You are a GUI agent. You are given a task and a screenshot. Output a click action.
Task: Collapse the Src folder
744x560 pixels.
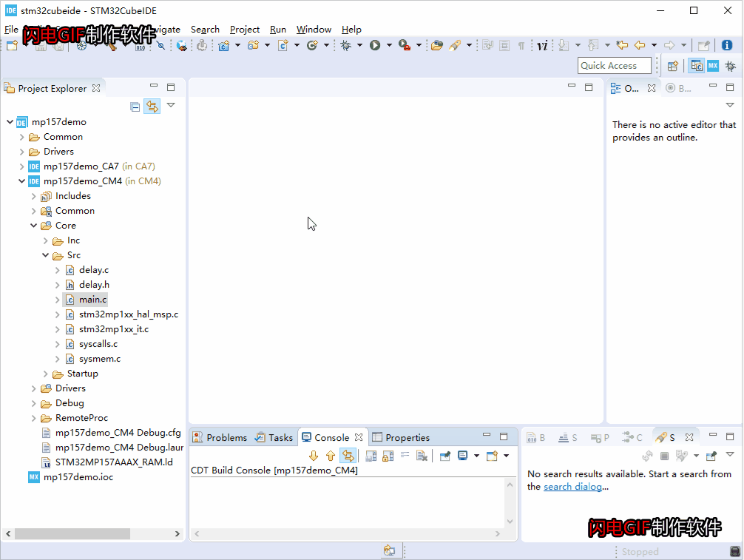click(x=46, y=255)
